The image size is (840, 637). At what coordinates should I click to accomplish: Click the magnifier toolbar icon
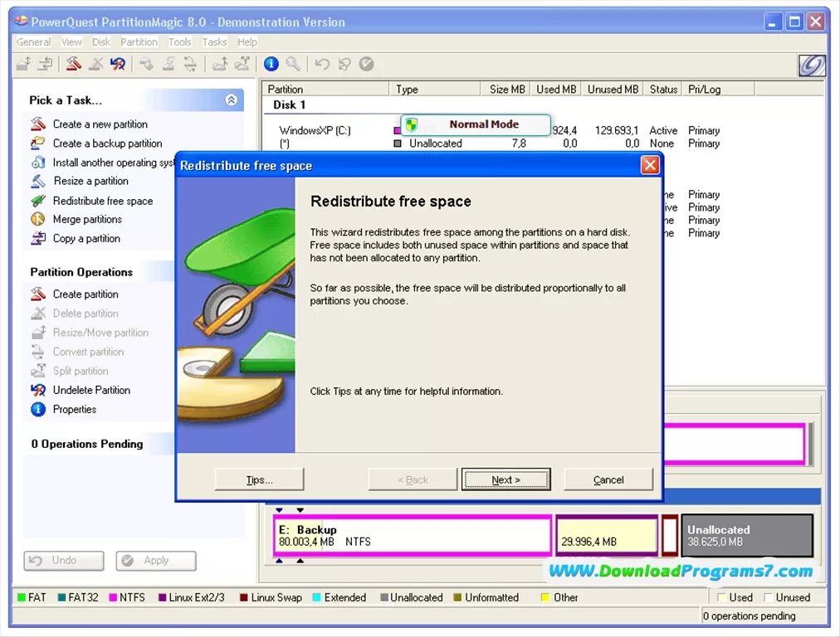(293, 64)
